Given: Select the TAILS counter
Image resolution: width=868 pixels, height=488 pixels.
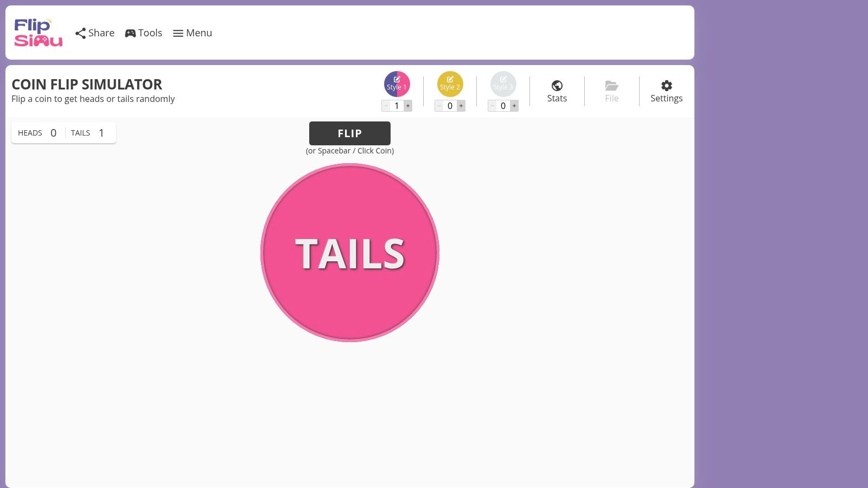Looking at the screenshot, I should pyautogui.click(x=88, y=133).
